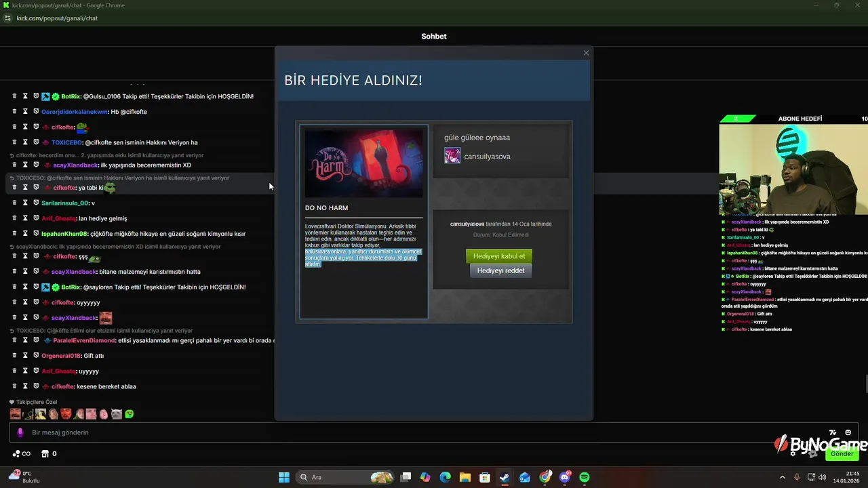Viewport: 868px width, 488px height.
Task: Delete the BotRix Gulsu_0106 message with the trash icon
Action: click(x=14, y=96)
